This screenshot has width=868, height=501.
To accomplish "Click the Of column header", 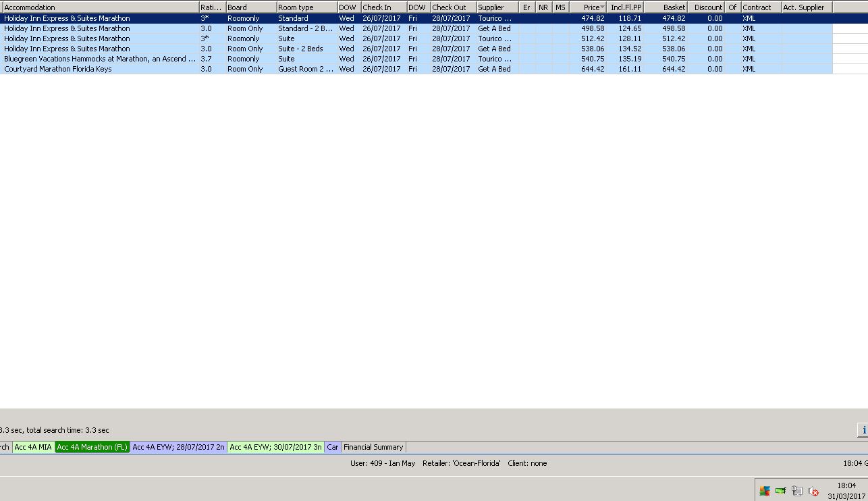I will 733,7.
